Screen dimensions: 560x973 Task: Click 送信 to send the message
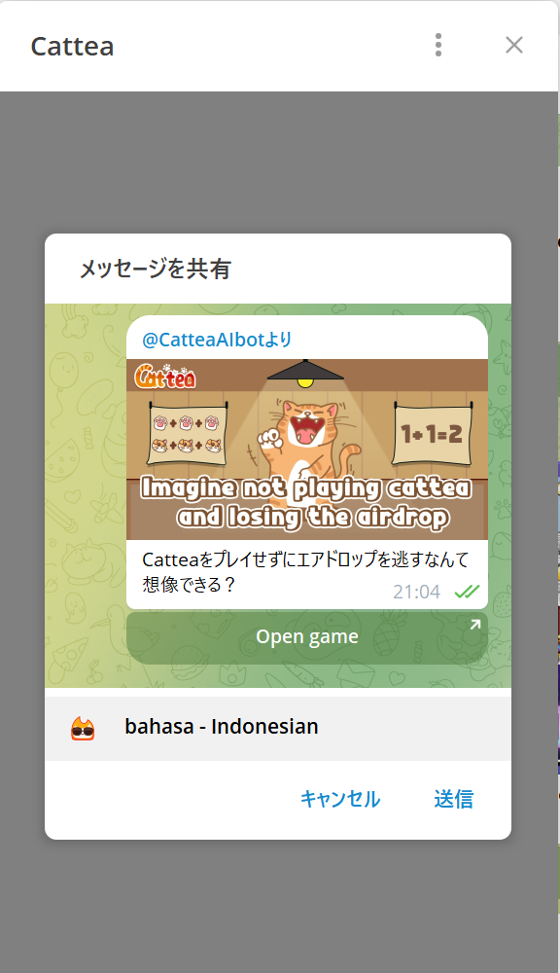(453, 799)
